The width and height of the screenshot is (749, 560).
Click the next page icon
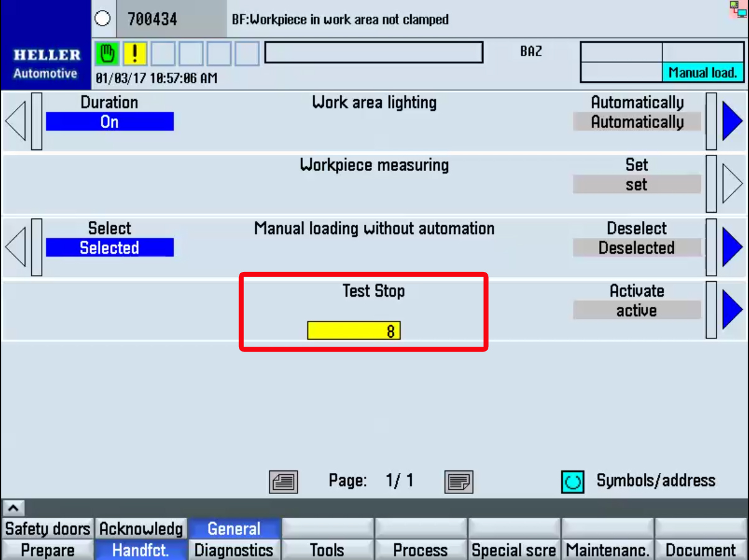pos(459,482)
